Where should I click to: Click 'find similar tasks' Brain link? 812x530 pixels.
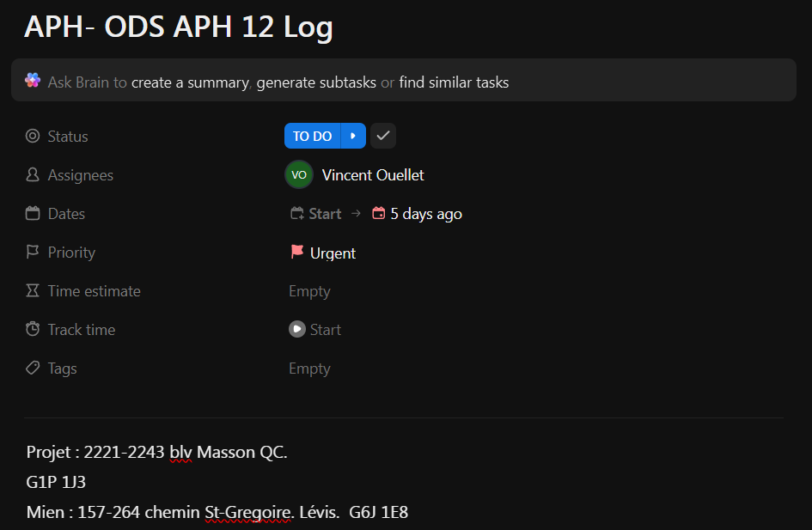pos(454,83)
